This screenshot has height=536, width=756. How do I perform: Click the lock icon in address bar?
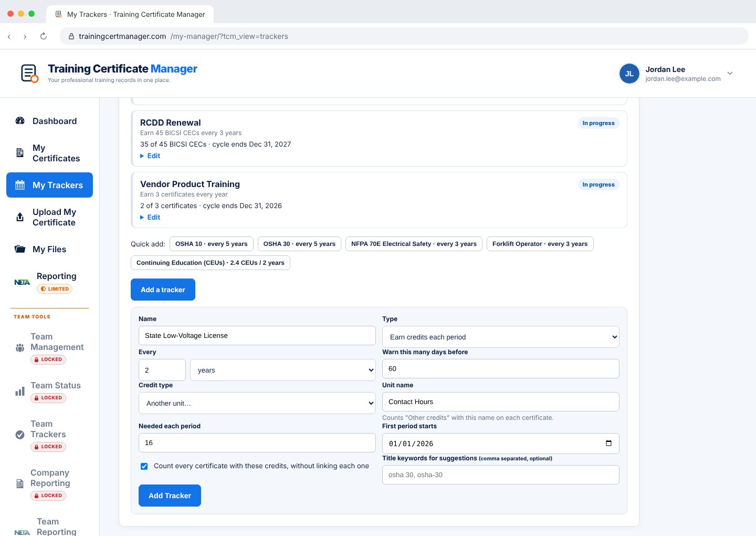click(x=71, y=36)
